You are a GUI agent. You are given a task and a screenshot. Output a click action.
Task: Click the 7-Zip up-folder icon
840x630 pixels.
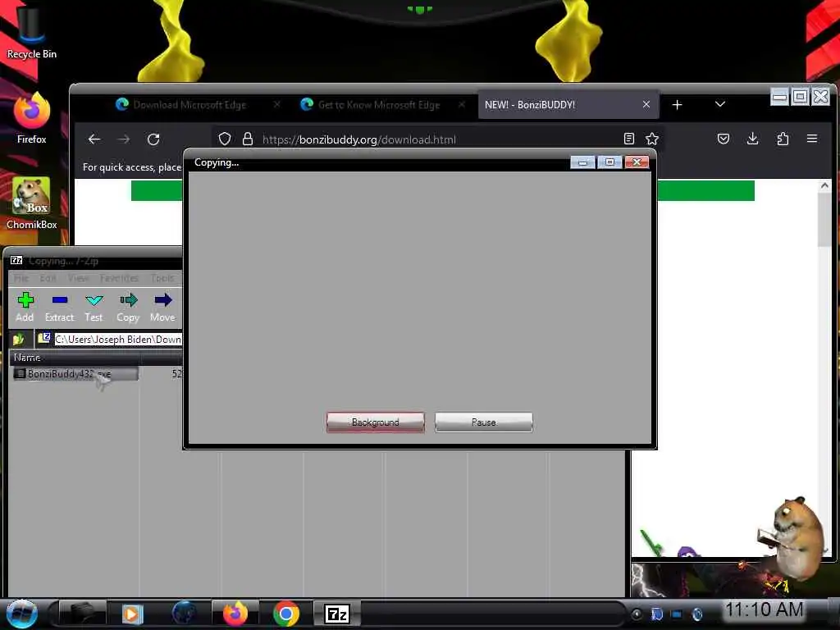(19, 339)
